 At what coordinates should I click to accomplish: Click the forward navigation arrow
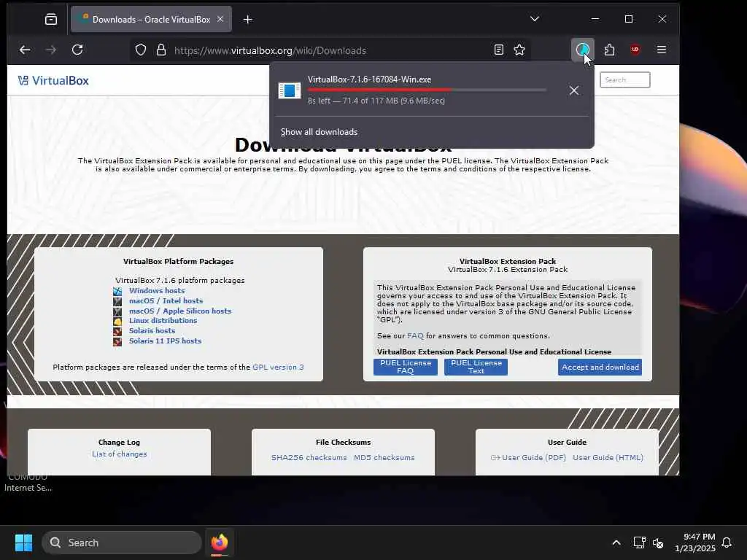tap(51, 50)
